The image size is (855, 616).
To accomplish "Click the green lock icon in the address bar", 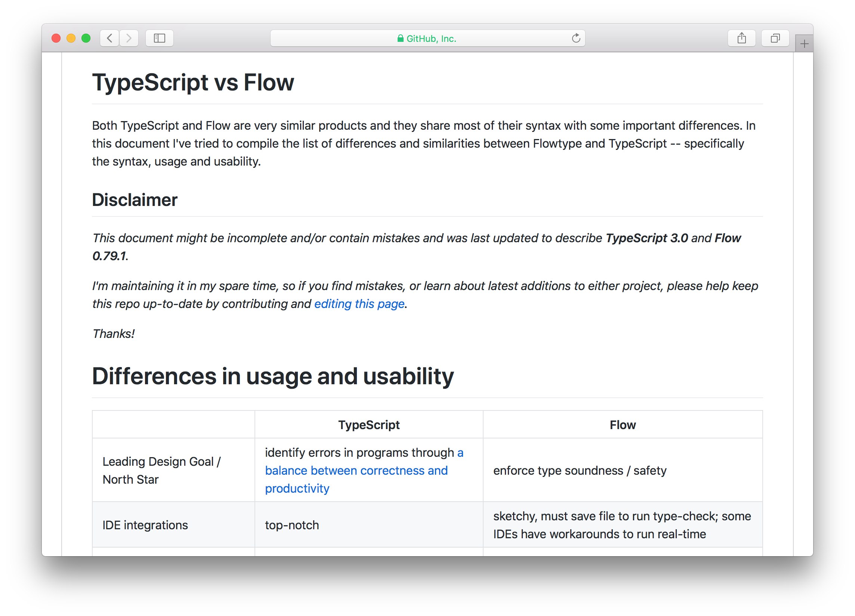I will pos(400,38).
